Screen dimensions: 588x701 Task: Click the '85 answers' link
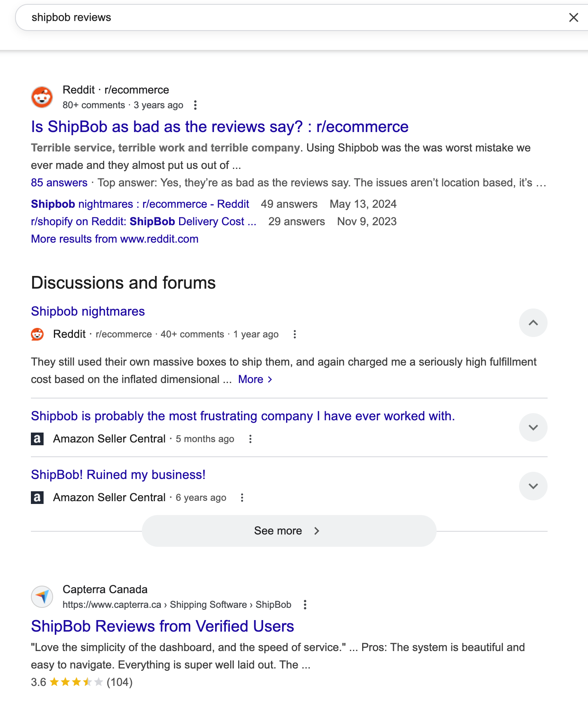(59, 183)
